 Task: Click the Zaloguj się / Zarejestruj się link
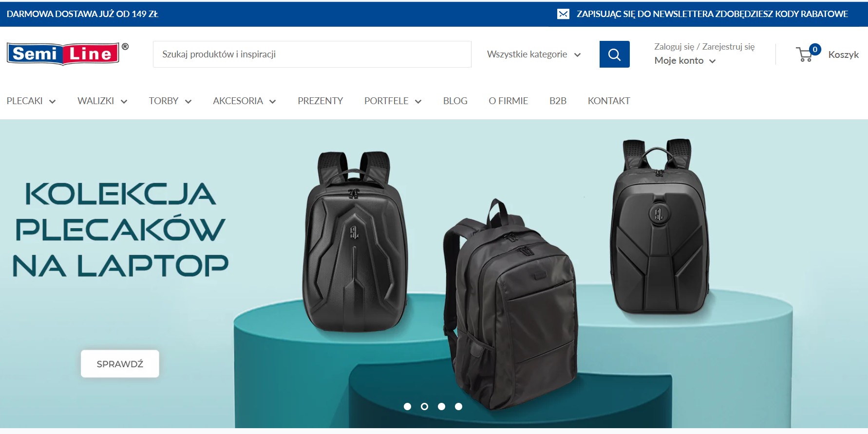click(704, 47)
